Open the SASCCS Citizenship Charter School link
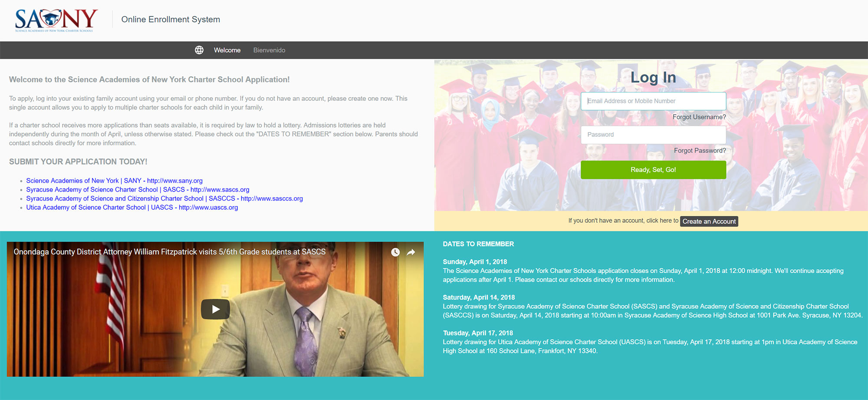 (164, 198)
